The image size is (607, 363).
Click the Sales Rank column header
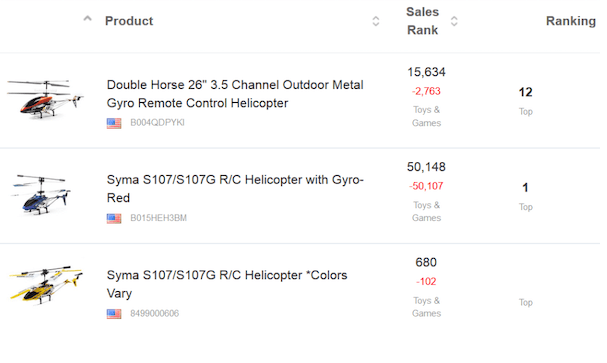pyautogui.click(x=422, y=21)
